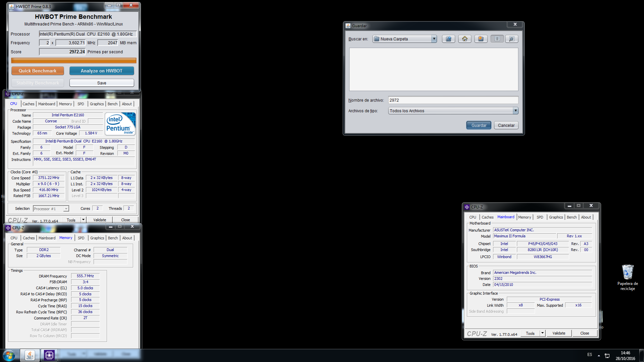Click the taskbar clock showing 14:46
Screen dimensions: 644x362
[625, 356]
